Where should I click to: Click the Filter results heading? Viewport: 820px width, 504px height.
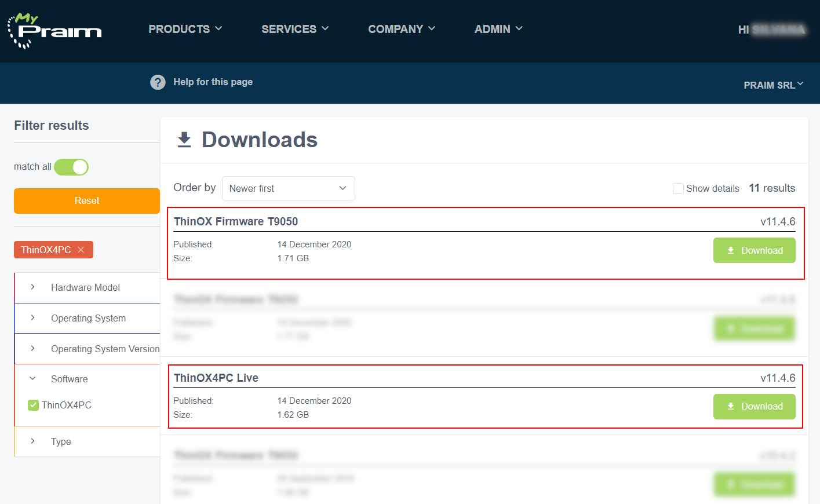coord(52,126)
